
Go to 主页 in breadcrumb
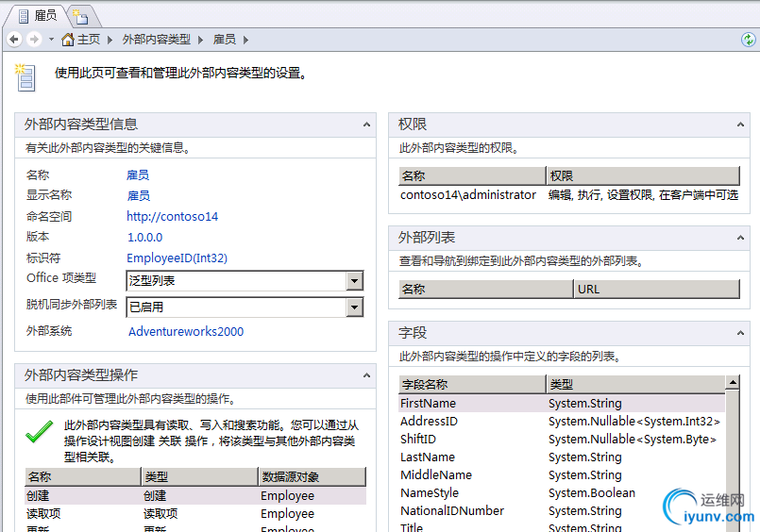pos(89,40)
